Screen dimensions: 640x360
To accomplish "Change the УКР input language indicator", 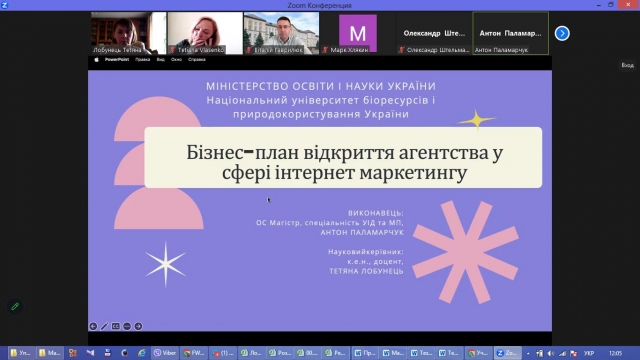I will pyautogui.click(x=589, y=353).
